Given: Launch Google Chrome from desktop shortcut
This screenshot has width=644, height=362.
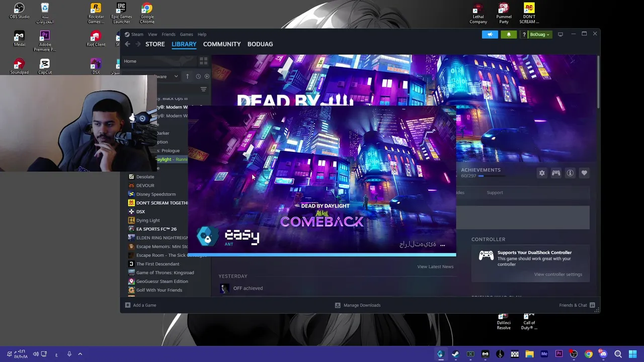Looking at the screenshot, I should pos(147,14).
